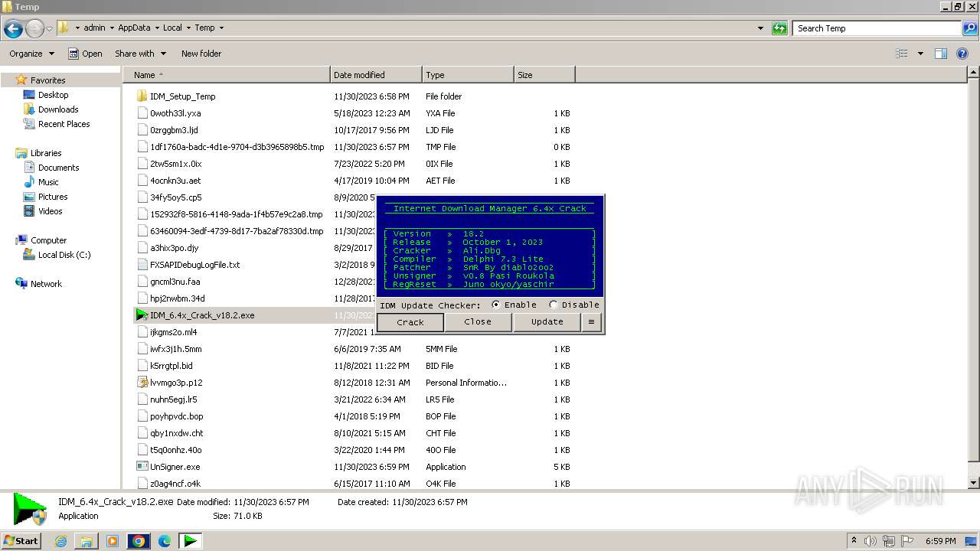The image size is (980, 551).
Task: Select file 0zrggbm3.ljd
Action: (174, 130)
